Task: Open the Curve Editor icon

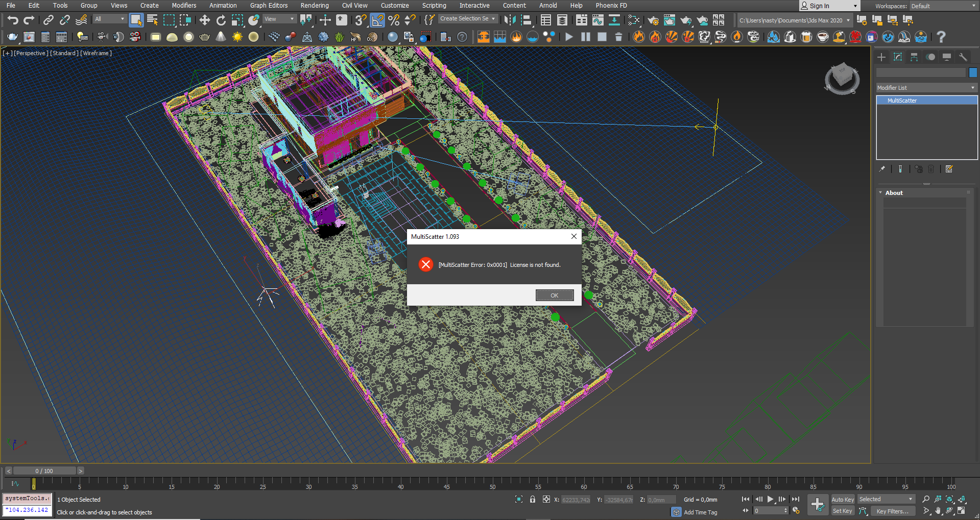Action: point(597,20)
